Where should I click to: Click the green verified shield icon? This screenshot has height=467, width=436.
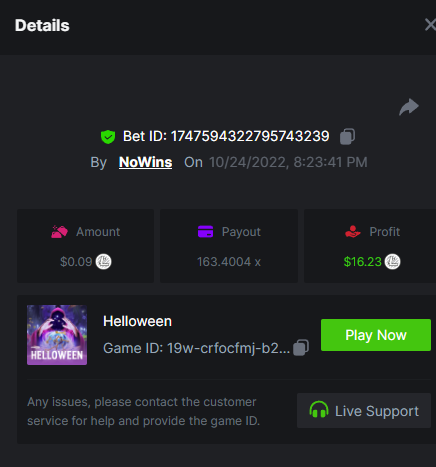tap(108, 137)
